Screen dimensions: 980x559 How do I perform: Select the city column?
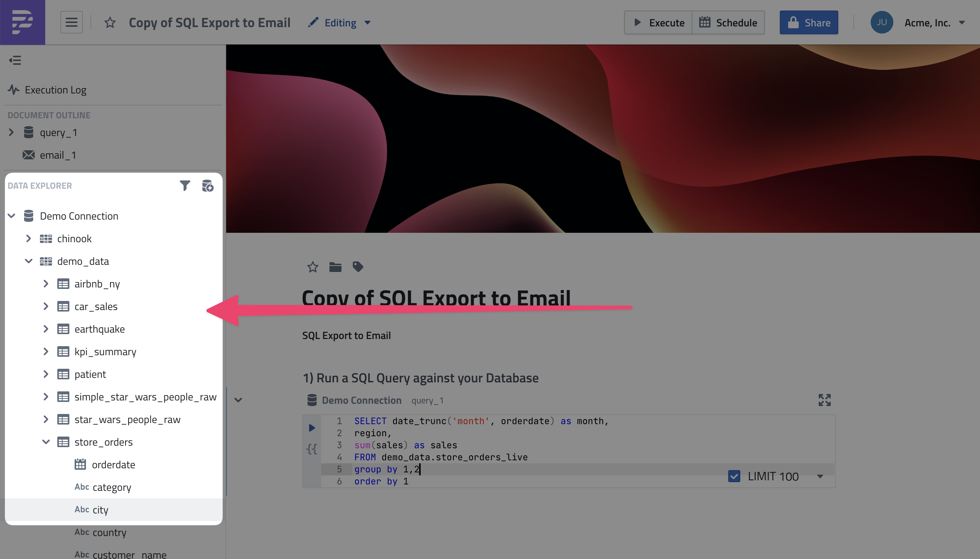[100, 510]
